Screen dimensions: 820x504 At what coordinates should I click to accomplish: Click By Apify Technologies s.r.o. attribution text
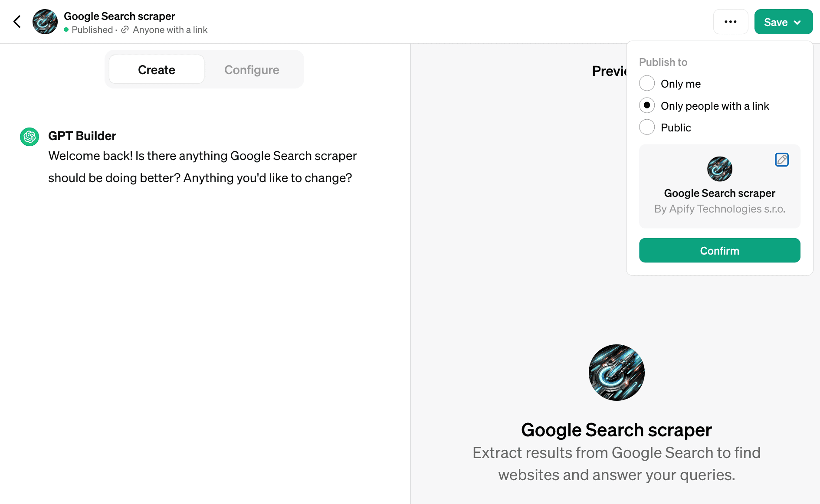point(719,209)
